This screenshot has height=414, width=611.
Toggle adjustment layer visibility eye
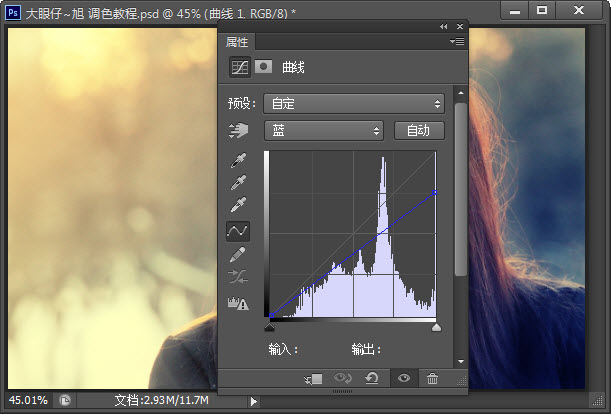404,379
